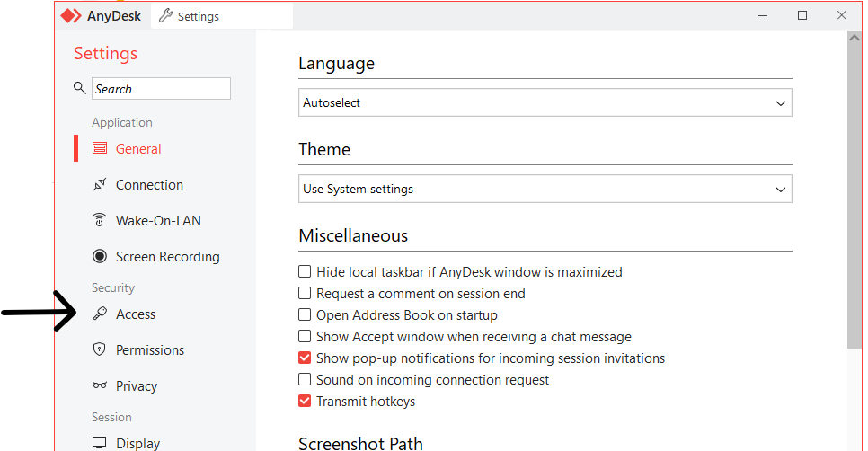868x451 pixels.
Task: Uncheck the Transmit hotkeys checkbox
Action: (x=305, y=401)
